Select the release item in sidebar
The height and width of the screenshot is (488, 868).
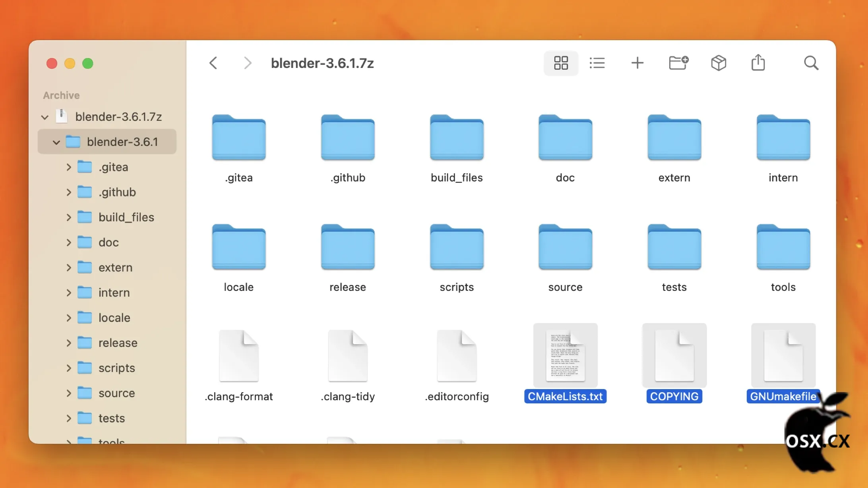118,343
